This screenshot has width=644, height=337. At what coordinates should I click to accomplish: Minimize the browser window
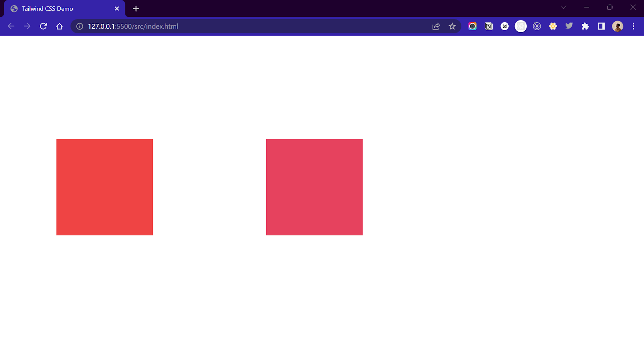coord(586,7)
